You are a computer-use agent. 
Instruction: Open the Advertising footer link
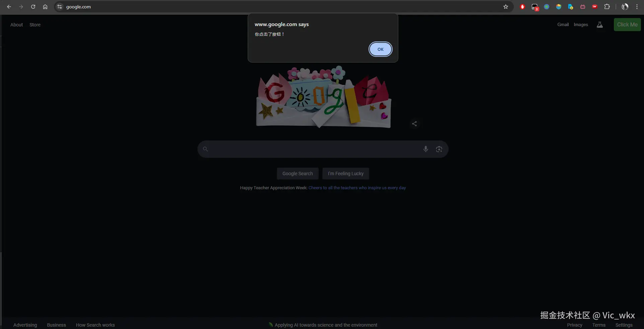pos(25,325)
